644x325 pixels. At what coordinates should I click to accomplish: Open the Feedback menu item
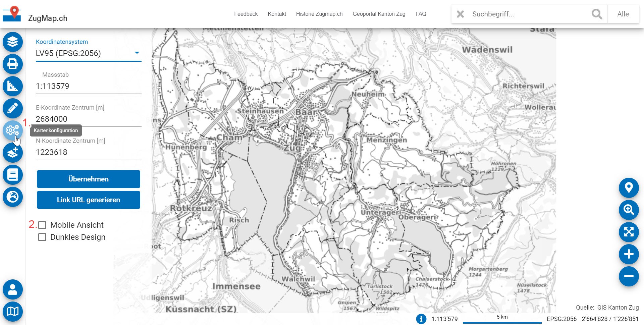(246, 14)
